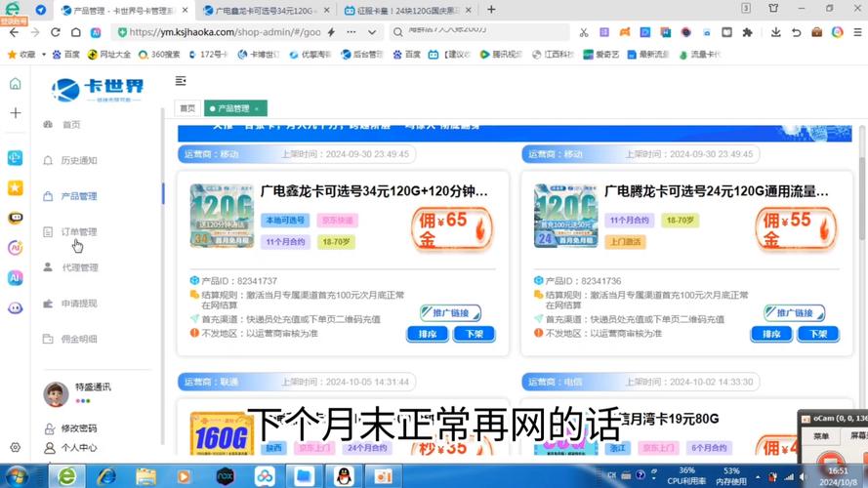Click the browser sidebar home icon
868x488 pixels.
[x=15, y=84]
